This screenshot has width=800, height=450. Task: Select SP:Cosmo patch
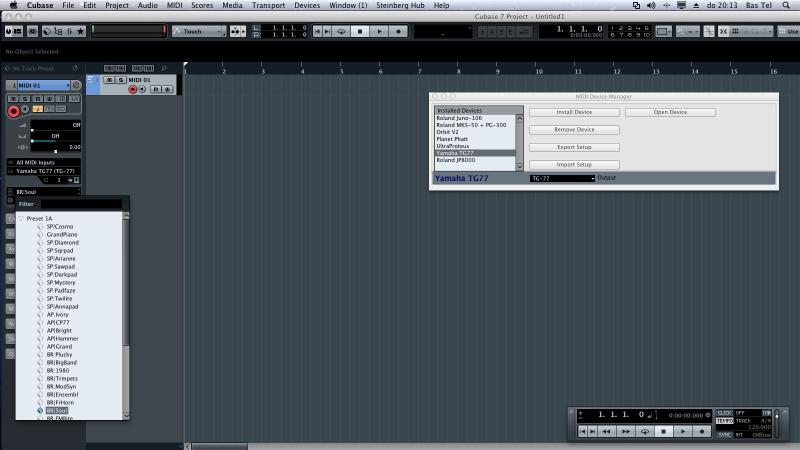pyautogui.click(x=60, y=227)
